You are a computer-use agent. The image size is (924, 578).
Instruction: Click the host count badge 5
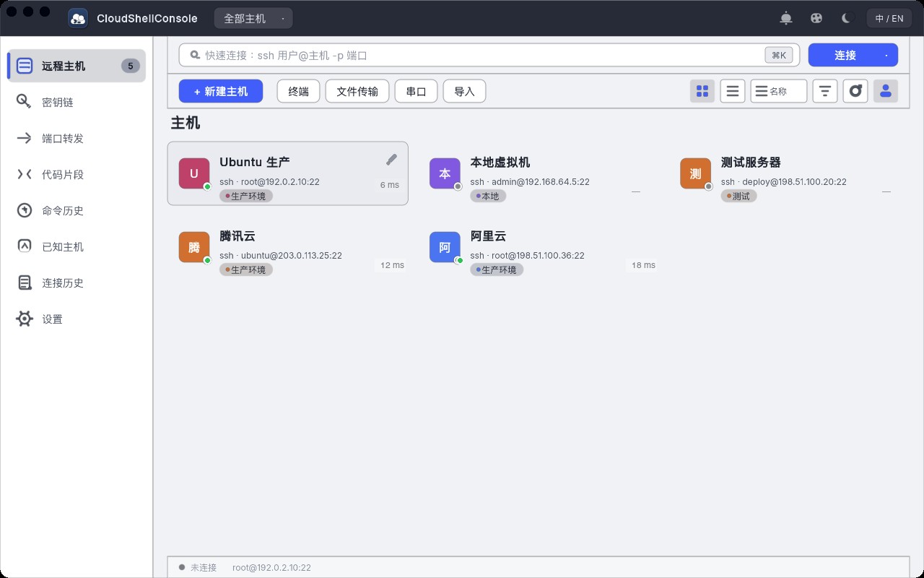tap(130, 66)
